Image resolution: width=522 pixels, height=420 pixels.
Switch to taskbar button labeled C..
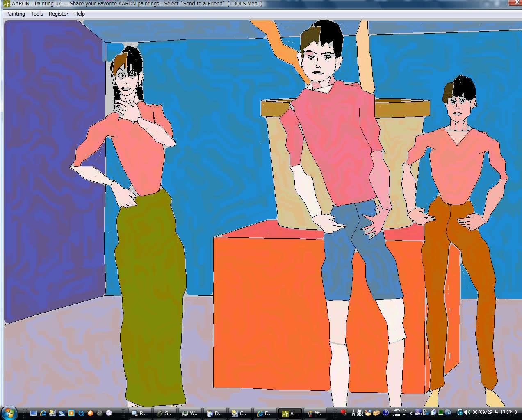point(240,413)
